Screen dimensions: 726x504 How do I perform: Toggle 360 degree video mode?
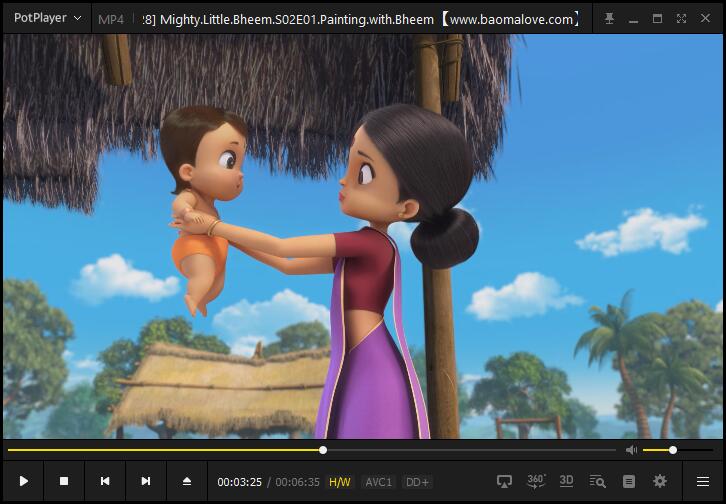click(536, 481)
